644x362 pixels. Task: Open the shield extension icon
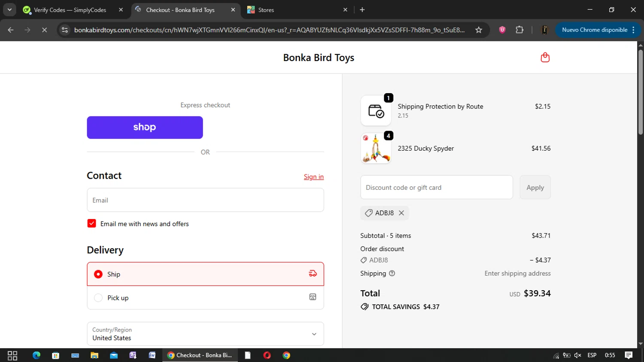tap(502, 30)
